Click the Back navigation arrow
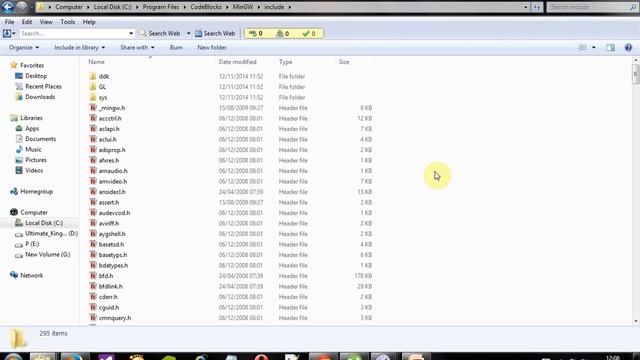The width and height of the screenshot is (640, 360). [8, 7]
